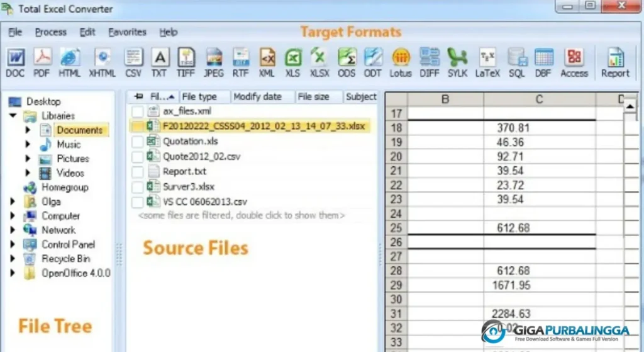Select OpenOffice 4.0.0 folder
This screenshot has height=352, width=644.
(76, 273)
